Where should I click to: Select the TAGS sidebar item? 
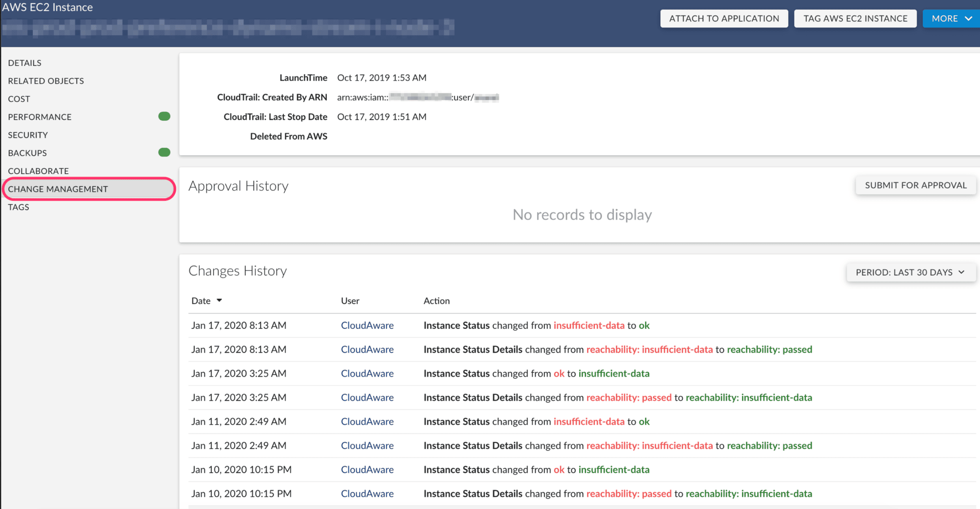[x=18, y=206]
